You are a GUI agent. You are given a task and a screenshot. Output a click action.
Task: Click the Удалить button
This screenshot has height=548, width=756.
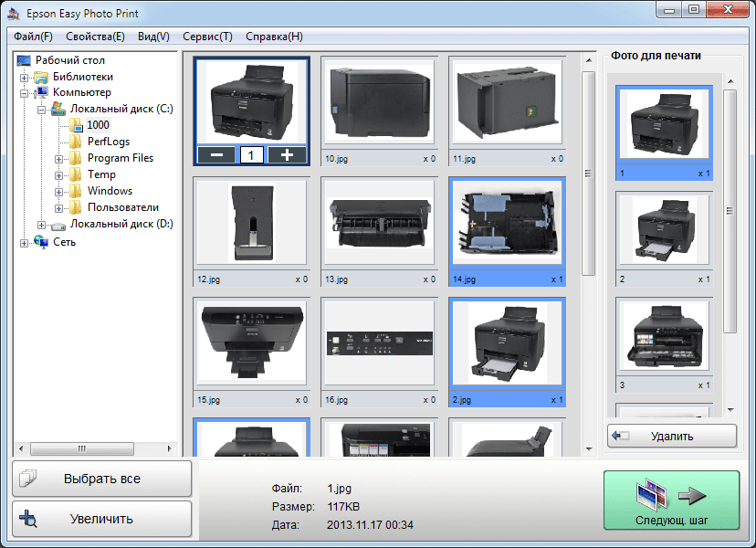672,436
